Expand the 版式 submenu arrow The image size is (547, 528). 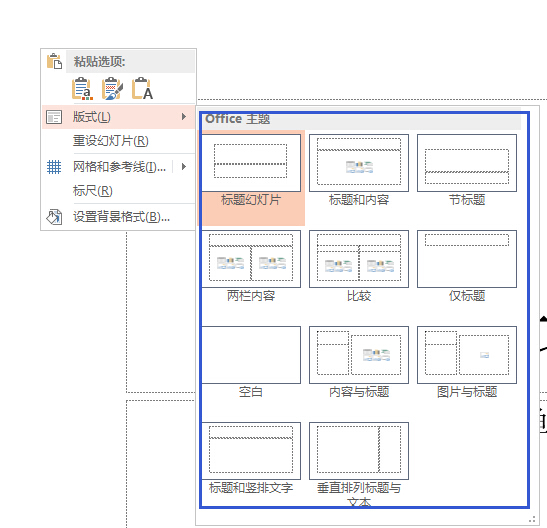[x=183, y=116]
